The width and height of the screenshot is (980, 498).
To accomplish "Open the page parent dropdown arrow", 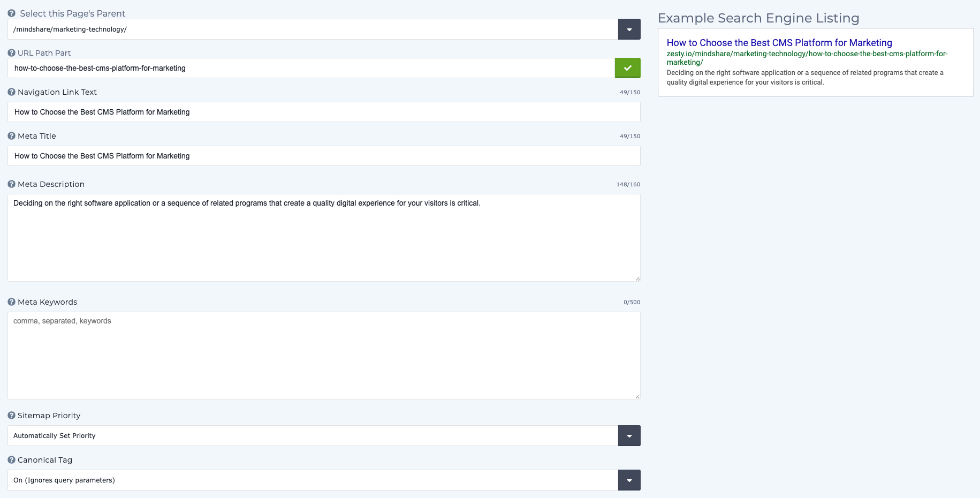I will click(x=629, y=29).
